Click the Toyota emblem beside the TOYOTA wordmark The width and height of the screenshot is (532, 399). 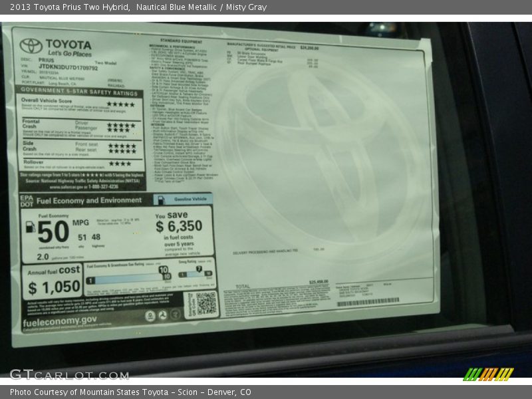coord(31,46)
